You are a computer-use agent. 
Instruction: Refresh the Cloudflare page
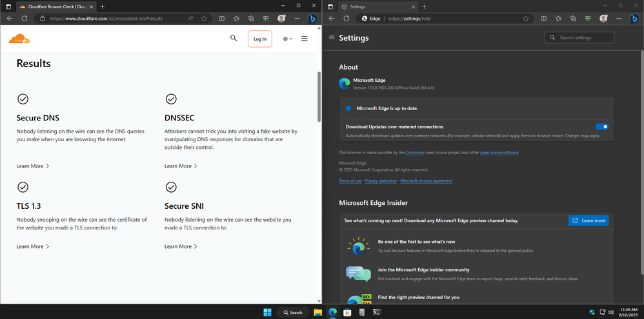coord(25,19)
